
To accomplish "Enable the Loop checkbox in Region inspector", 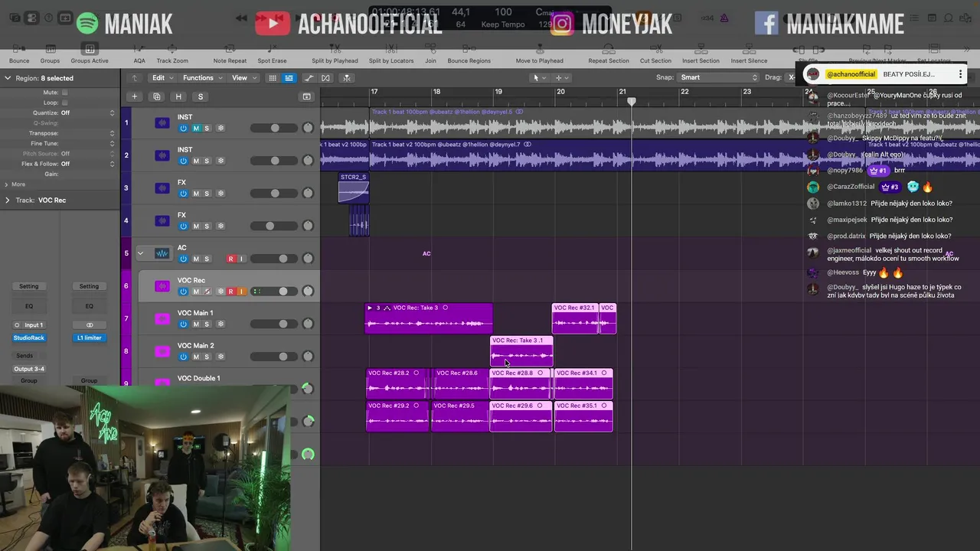I will tap(64, 103).
